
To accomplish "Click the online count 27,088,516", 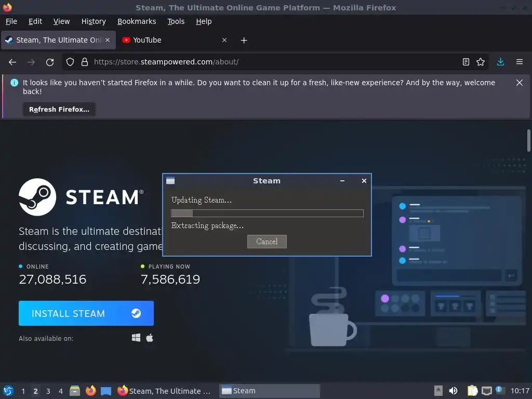I will point(52,279).
